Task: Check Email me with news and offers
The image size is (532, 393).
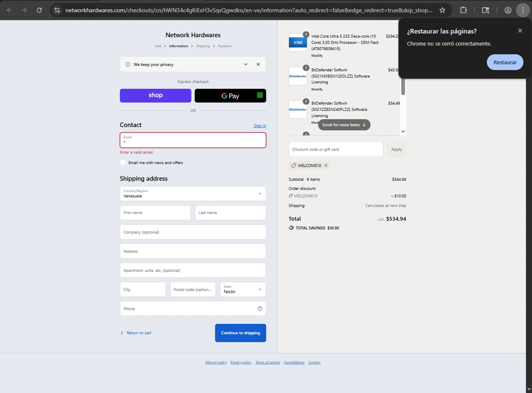Action: (123, 163)
